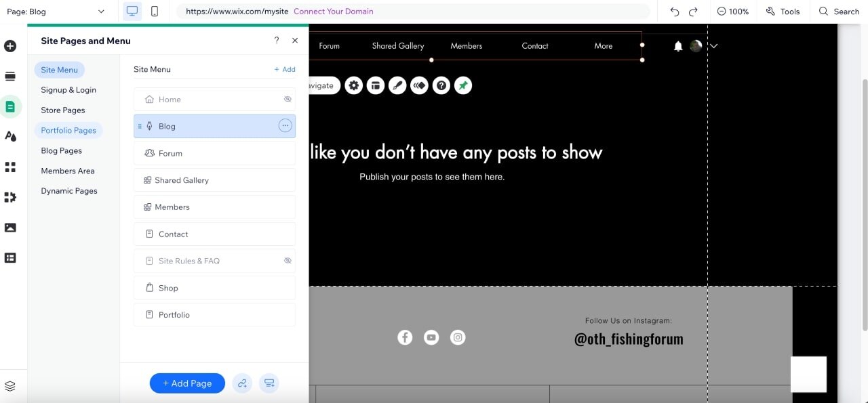Viewport: 868px width, 403px height.
Task: Select Portfolio Pages section
Action: tap(68, 131)
